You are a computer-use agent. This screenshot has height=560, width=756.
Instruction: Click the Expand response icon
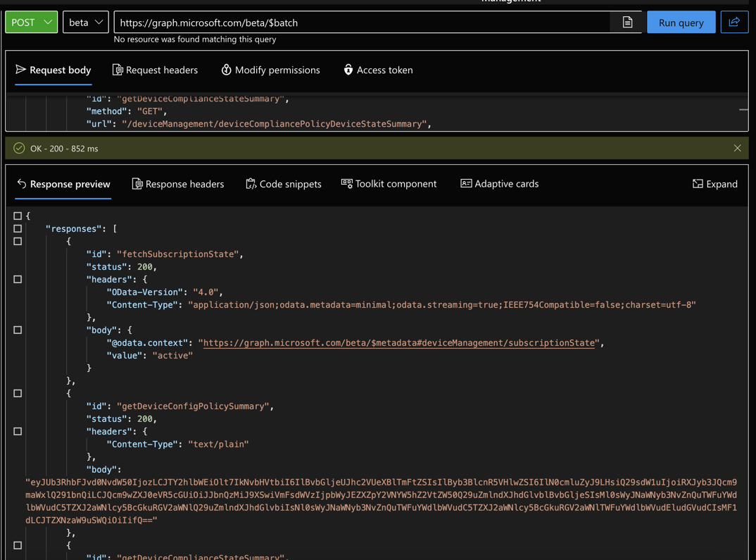click(x=714, y=184)
